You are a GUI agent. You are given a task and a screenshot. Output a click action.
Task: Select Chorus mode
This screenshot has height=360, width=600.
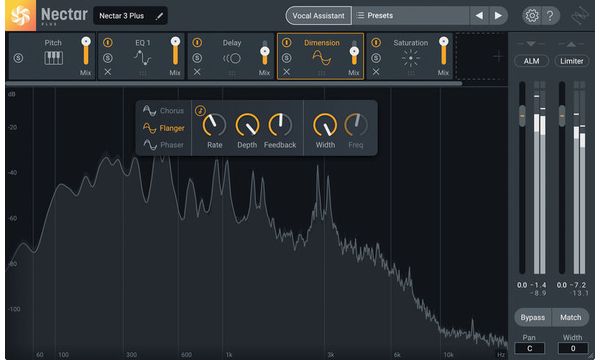(x=163, y=111)
